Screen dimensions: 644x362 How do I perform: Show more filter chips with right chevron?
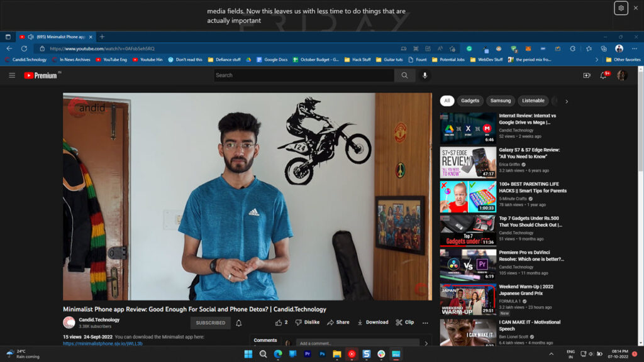[x=567, y=101]
